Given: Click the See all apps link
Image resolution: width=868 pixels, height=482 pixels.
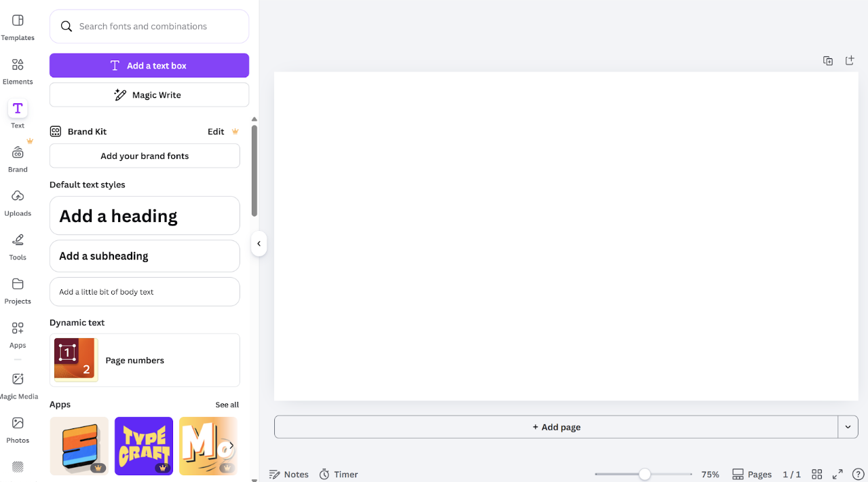Looking at the screenshot, I should 227,405.
